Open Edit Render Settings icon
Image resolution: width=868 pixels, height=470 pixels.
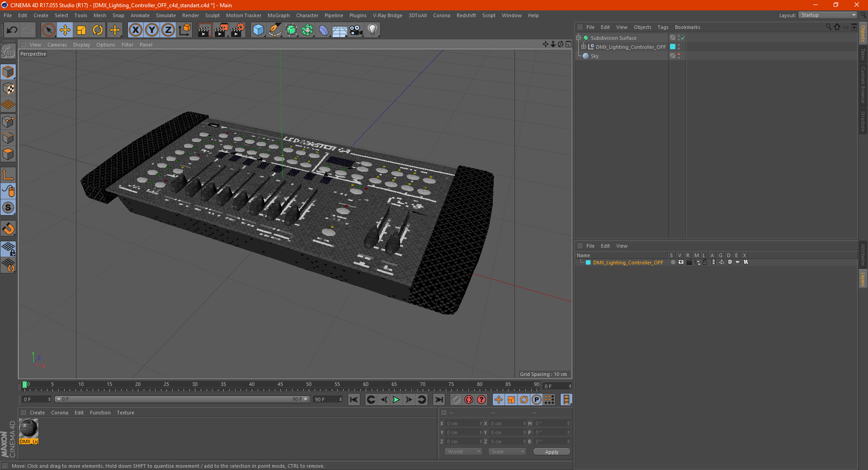click(238, 30)
